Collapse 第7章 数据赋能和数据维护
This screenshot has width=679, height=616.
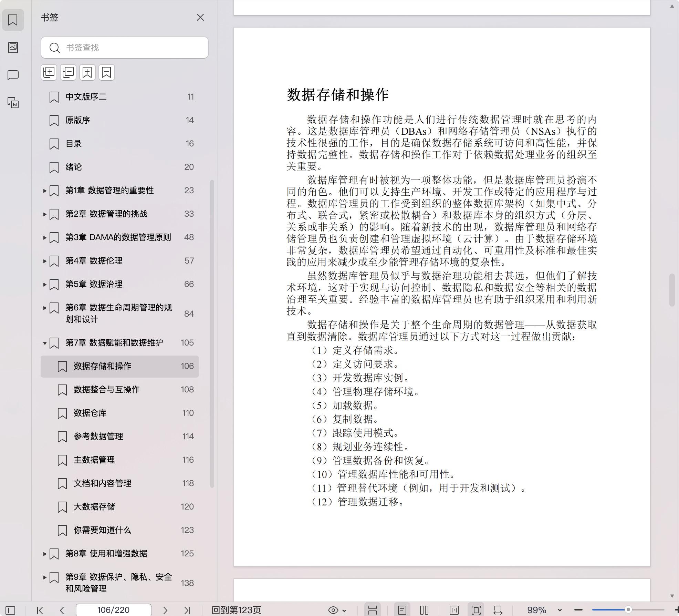[45, 343]
